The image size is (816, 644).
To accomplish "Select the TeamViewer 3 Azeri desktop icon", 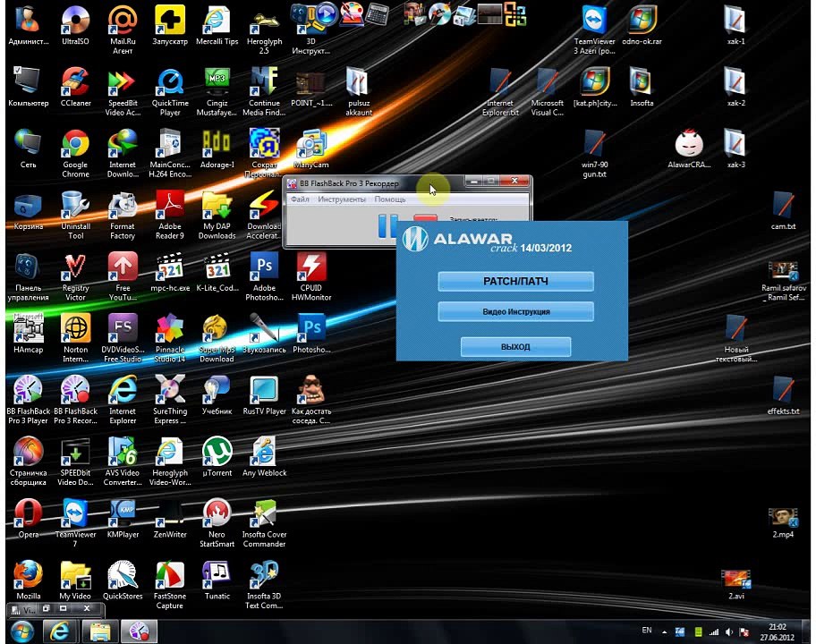I will point(594,30).
